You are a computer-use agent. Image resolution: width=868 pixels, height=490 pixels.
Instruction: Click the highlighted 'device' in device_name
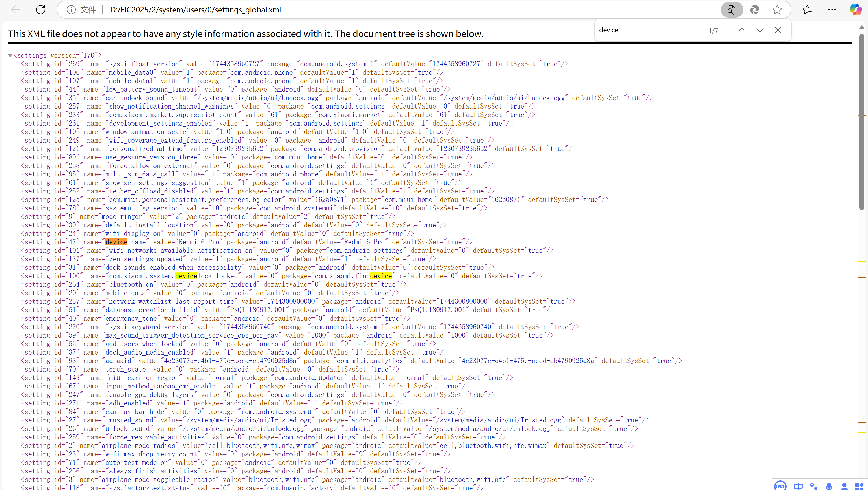point(116,242)
